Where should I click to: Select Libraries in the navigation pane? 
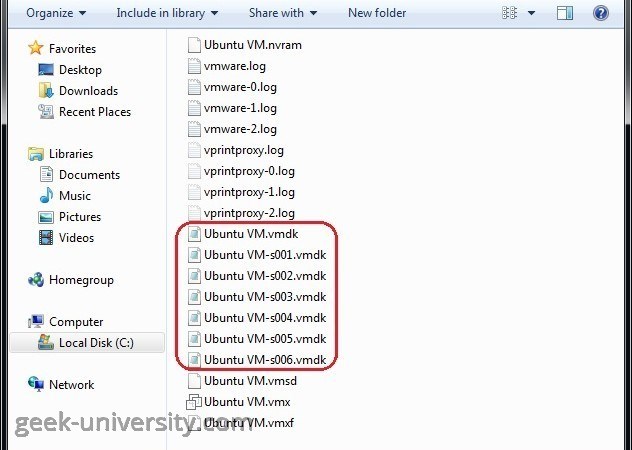click(71, 154)
